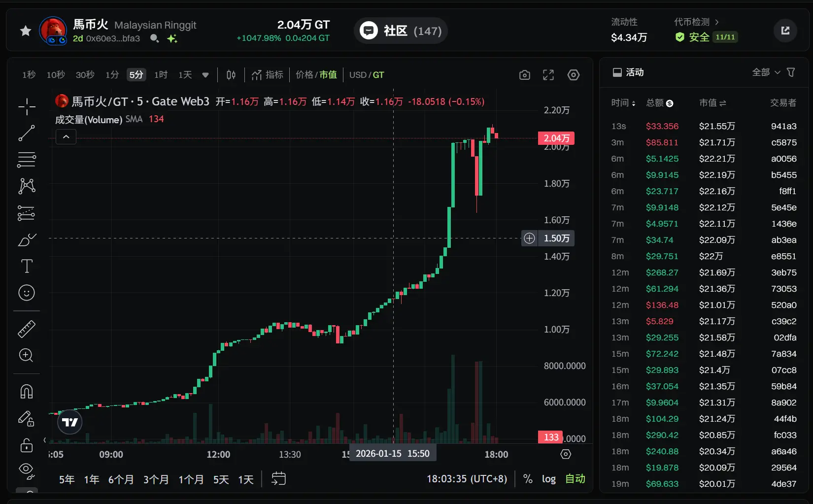Open the share/export icon

click(x=785, y=31)
